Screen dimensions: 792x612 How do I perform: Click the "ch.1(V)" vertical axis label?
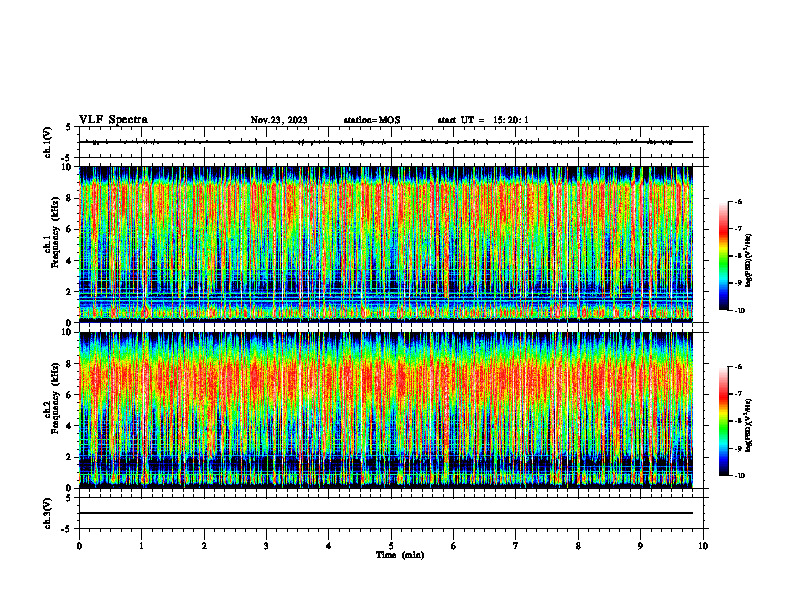point(48,142)
